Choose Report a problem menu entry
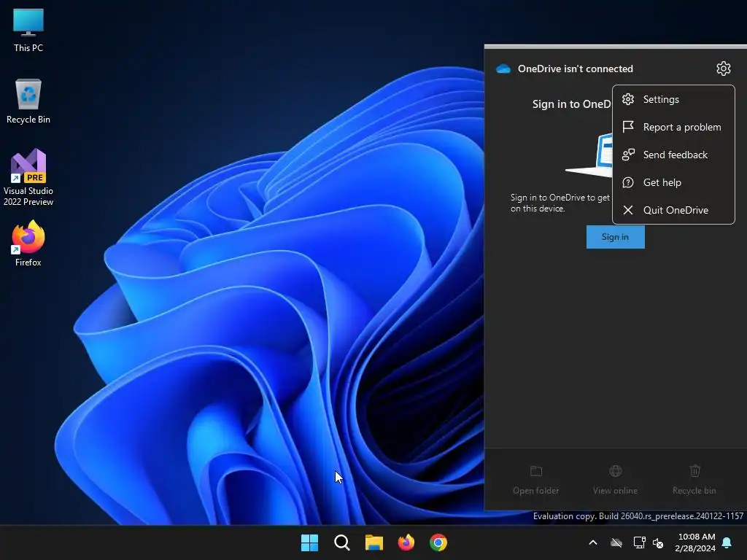747x560 pixels. 673,127
